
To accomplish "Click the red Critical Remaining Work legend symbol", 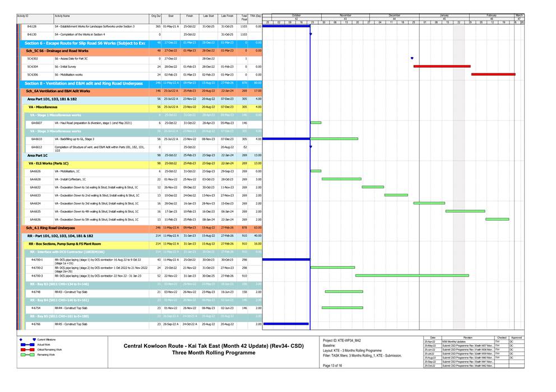I will coord(27,350).
